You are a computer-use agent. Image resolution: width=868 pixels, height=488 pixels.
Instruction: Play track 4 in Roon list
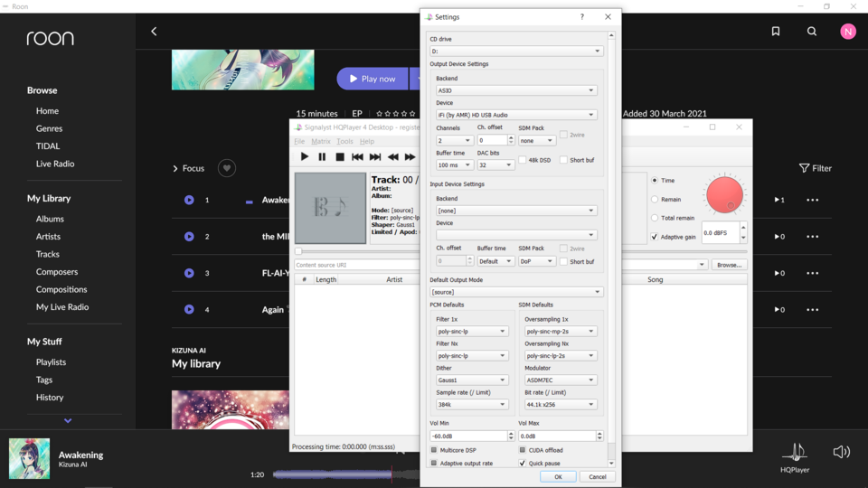tap(189, 309)
